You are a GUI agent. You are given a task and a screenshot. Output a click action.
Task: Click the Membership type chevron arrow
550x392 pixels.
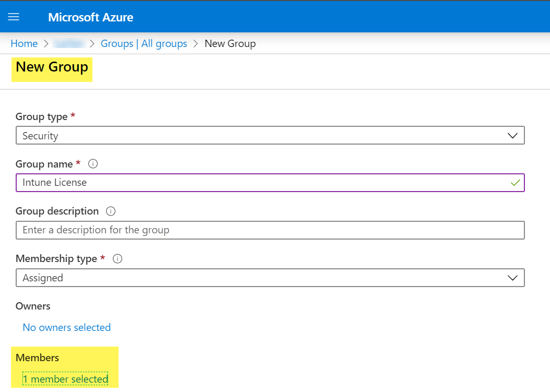pyautogui.click(x=512, y=278)
